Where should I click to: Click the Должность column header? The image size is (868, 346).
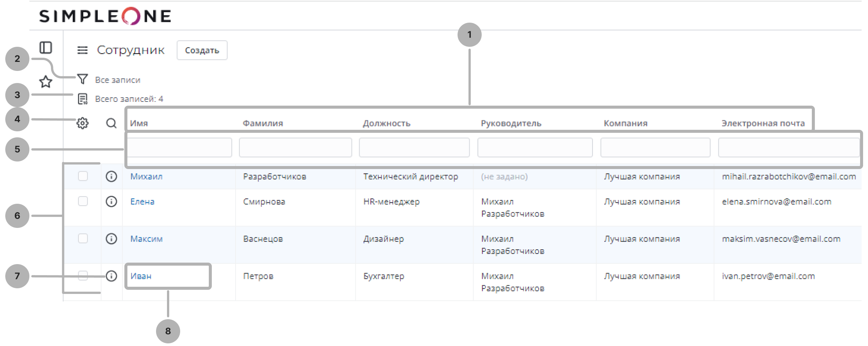386,123
